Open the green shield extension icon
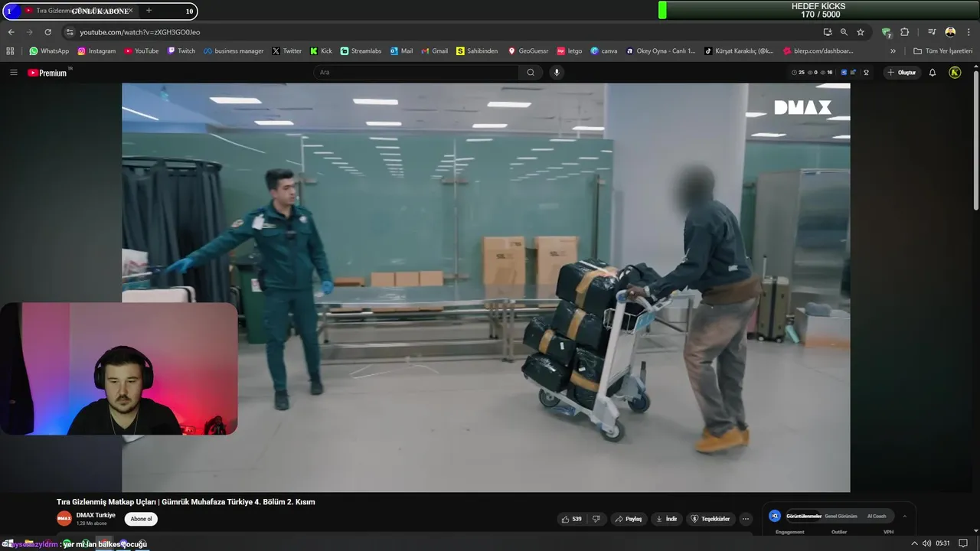Image resolution: width=980 pixels, height=551 pixels. (887, 32)
